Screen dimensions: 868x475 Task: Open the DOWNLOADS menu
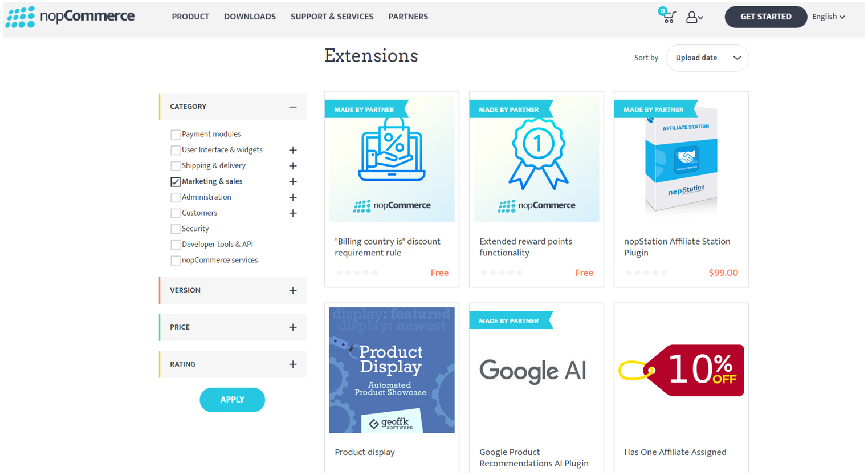click(x=250, y=17)
